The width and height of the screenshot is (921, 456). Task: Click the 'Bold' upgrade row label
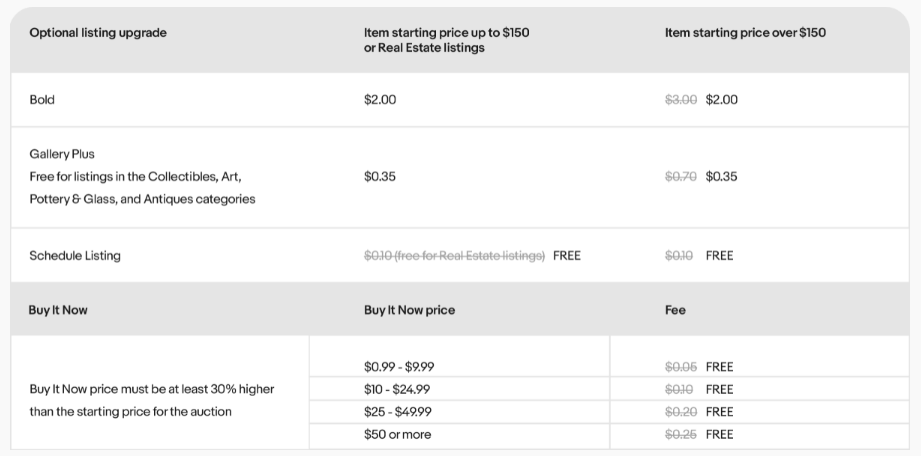pos(42,100)
